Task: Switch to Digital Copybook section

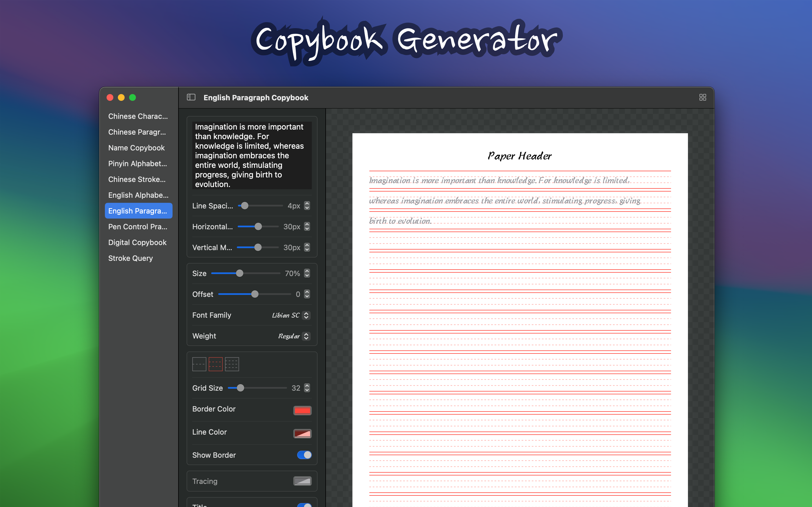Action: click(137, 243)
